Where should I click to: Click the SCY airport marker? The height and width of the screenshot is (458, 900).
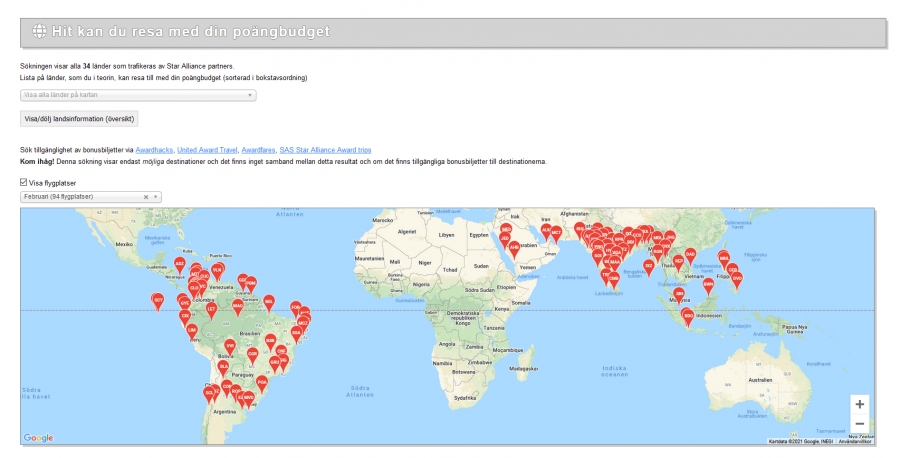[x=158, y=299]
